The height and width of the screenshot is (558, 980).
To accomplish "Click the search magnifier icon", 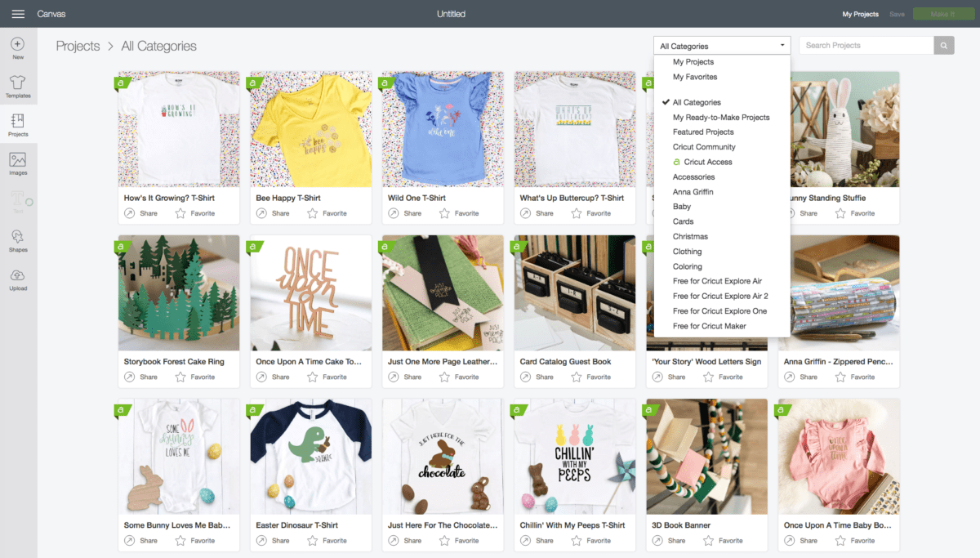I will click(943, 45).
